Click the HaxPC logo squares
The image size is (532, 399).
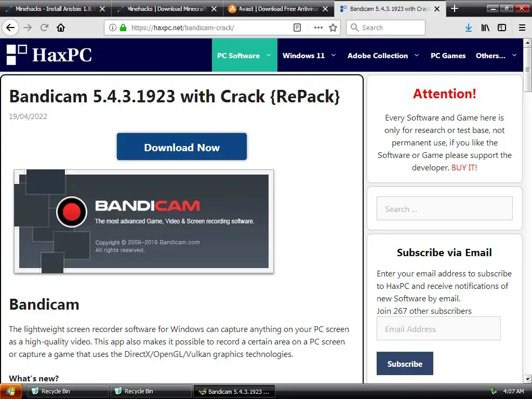17,55
